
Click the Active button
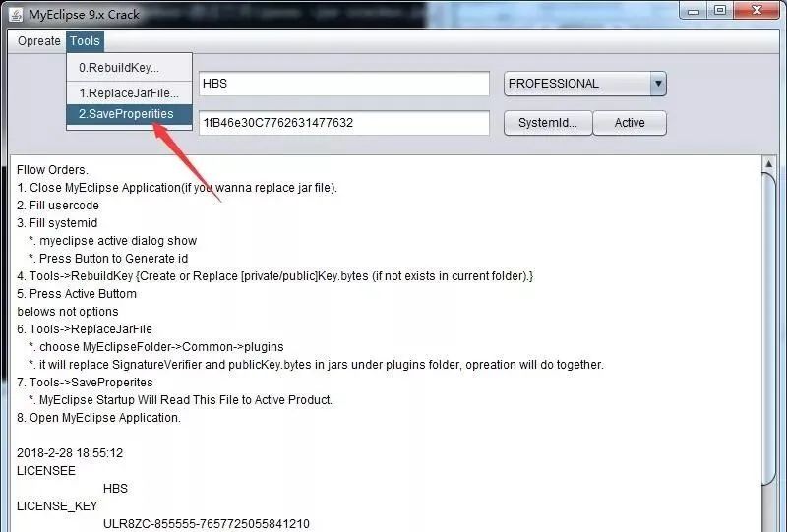click(630, 123)
